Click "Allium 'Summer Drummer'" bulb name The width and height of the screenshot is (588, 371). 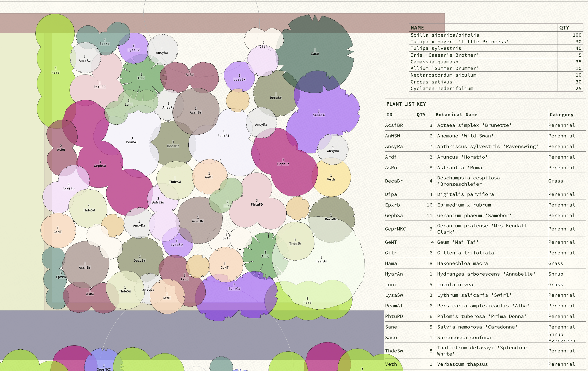(445, 68)
